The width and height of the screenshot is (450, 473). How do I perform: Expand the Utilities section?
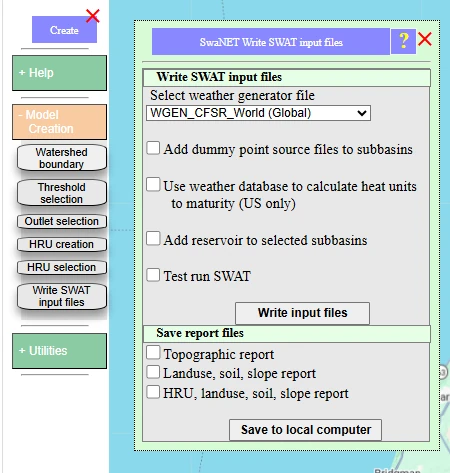59,351
